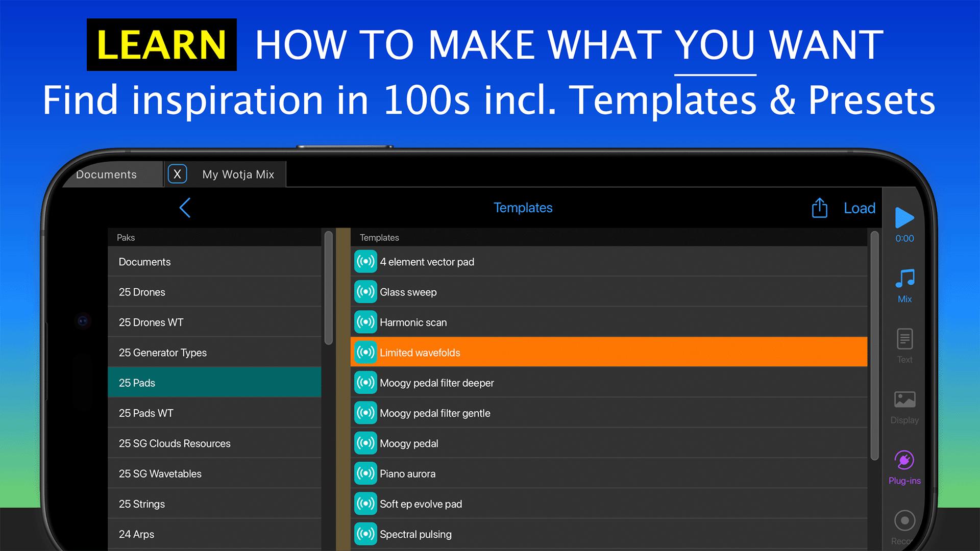The height and width of the screenshot is (551, 980).
Task: Select the 25 Strings pak
Action: 214,504
